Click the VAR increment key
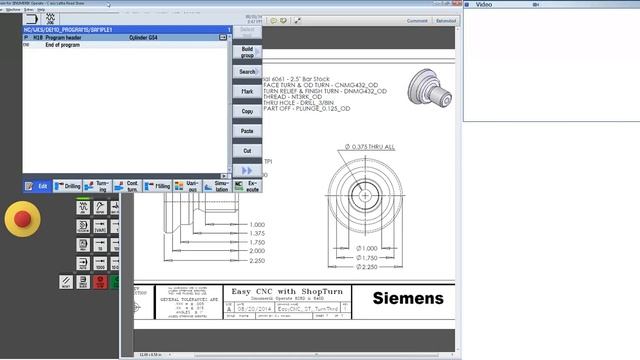640x360 pixels. [100, 226]
